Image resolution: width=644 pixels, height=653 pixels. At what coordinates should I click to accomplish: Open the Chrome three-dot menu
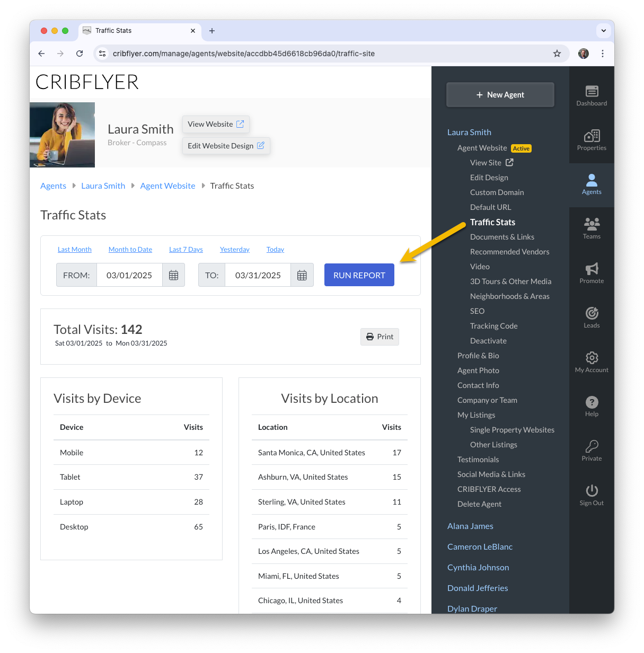[x=603, y=54]
